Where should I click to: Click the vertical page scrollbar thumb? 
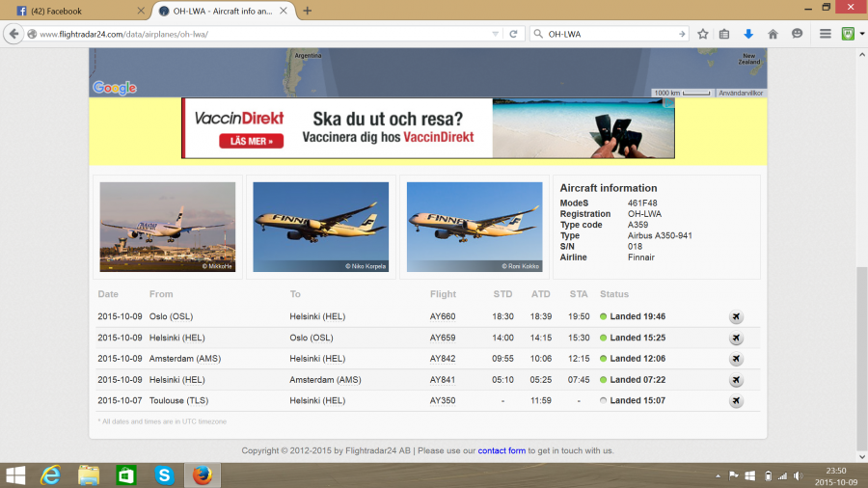click(861, 347)
